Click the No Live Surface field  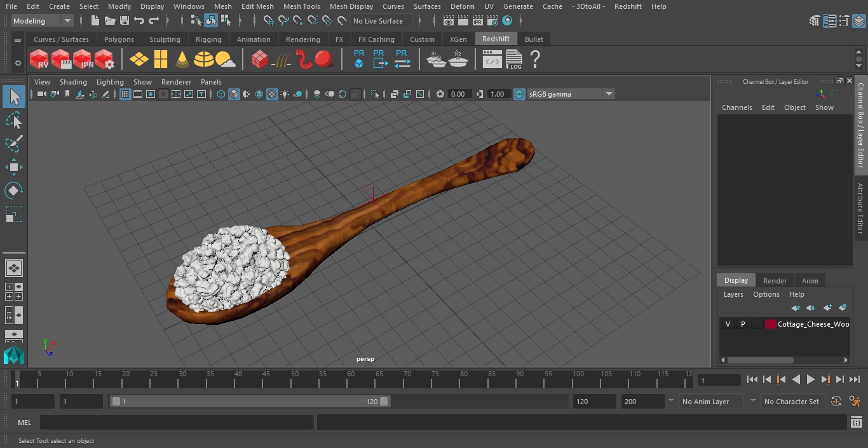(381, 21)
